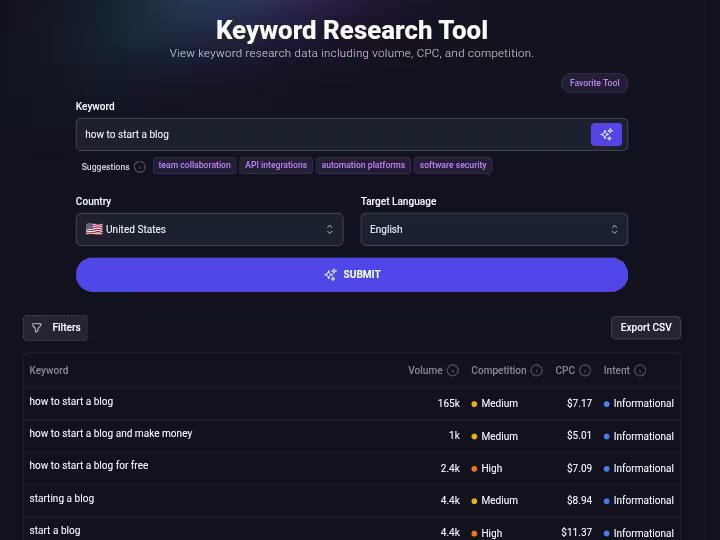Select 'team collaboration' suggestion chip
This screenshot has width=720, height=540.
(195, 165)
